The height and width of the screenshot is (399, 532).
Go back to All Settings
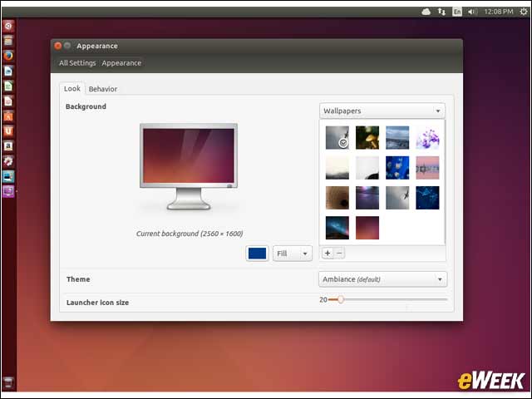[77, 63]
